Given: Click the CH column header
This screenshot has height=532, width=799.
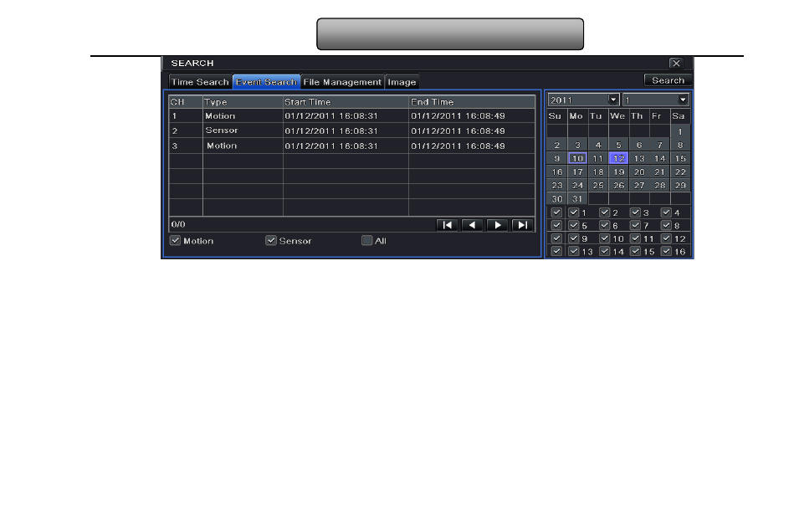Looking at the screenshot, I should [186, 102].
